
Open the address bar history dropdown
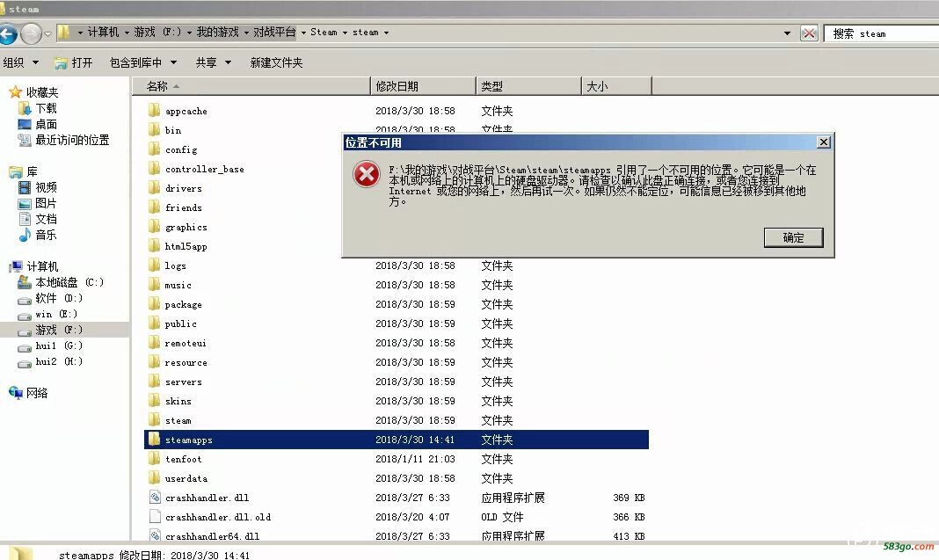[787, 33]
